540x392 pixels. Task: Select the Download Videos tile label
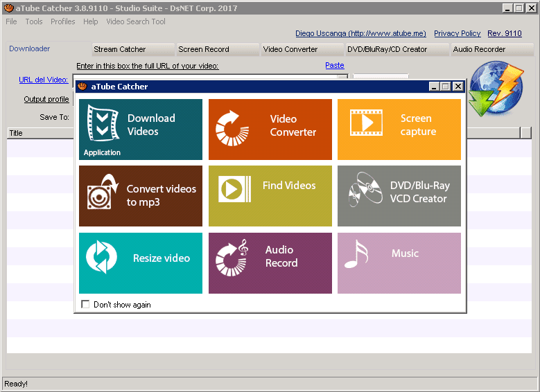pos(151,125)
